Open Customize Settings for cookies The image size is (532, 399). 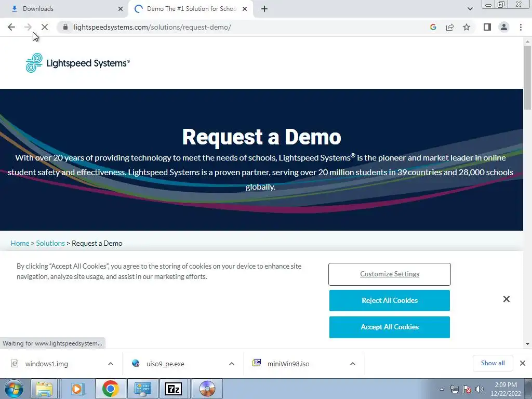point(390,274)
